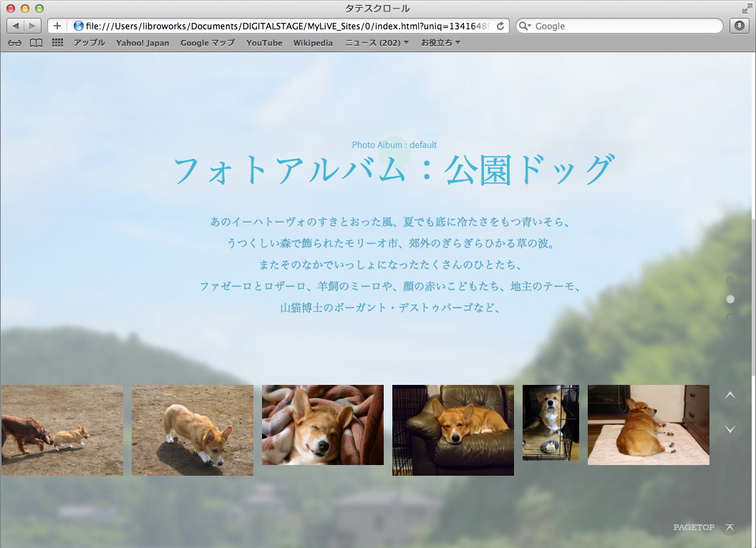
Task: Add bookmark with the plus button
Action: point(57,26)
